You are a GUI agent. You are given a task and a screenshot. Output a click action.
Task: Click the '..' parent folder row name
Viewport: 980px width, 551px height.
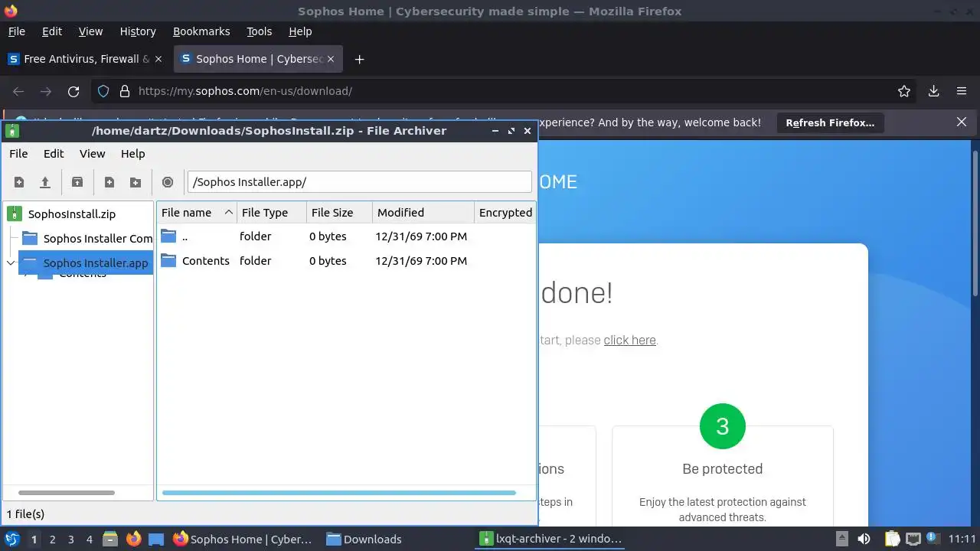(x=185, y=236)
